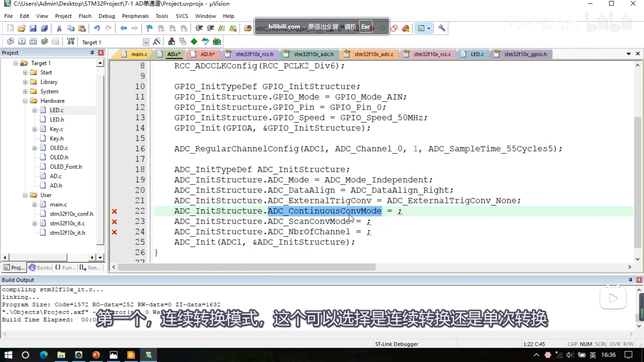Show the Functions panel tab
The height and width of the screenshot is (362, 644).
pos(65,267)
